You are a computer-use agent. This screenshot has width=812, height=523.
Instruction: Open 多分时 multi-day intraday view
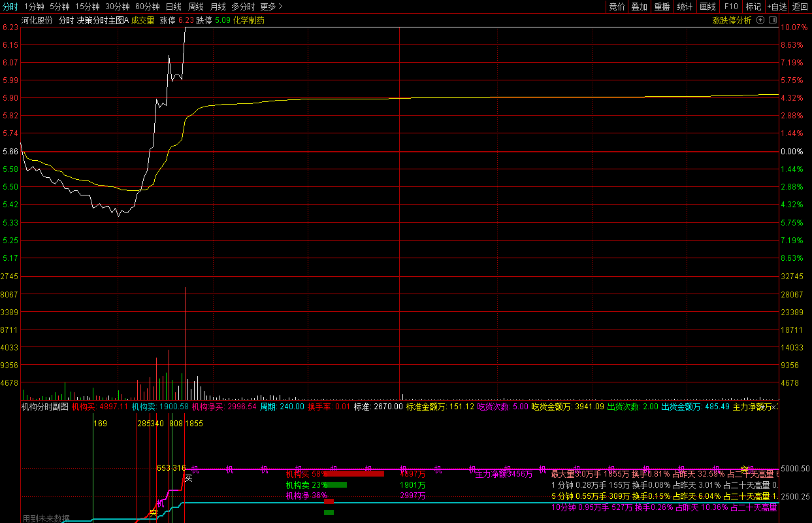coord(243,7)
